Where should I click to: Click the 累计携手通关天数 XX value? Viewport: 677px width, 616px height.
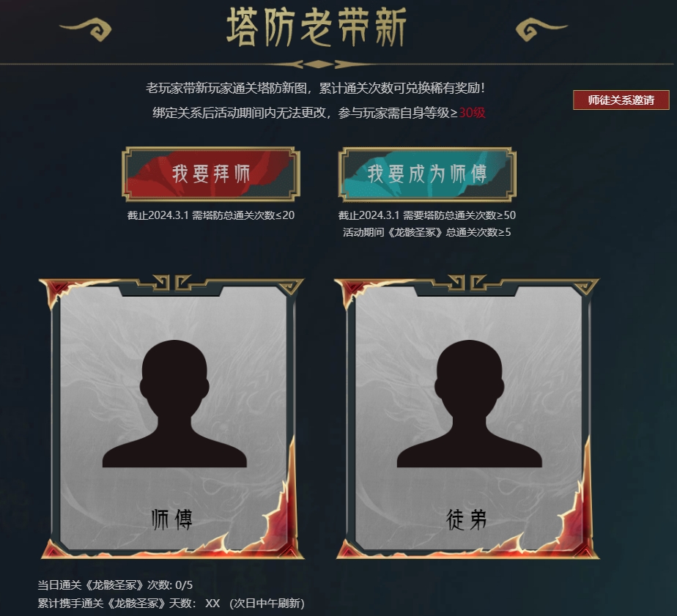(212, 603)
